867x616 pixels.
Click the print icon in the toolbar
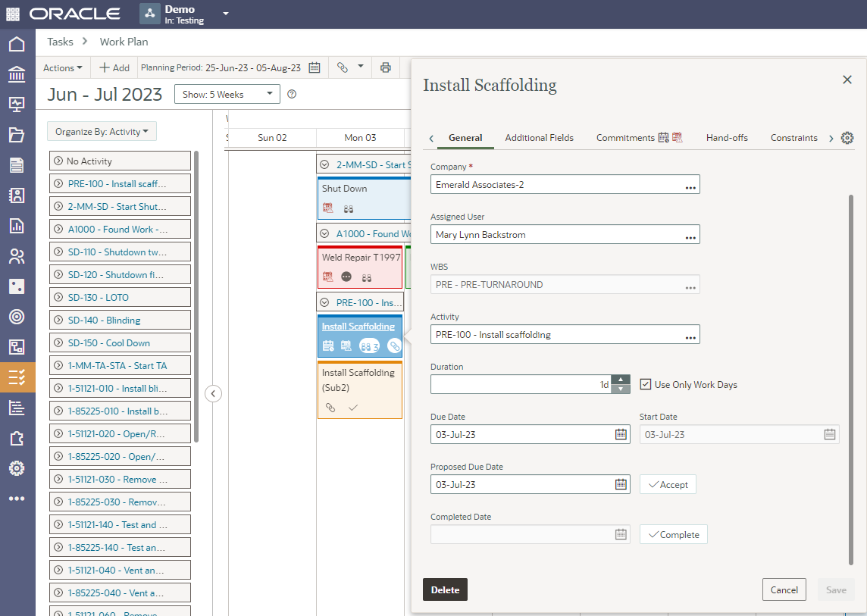[x=385, y=67]
